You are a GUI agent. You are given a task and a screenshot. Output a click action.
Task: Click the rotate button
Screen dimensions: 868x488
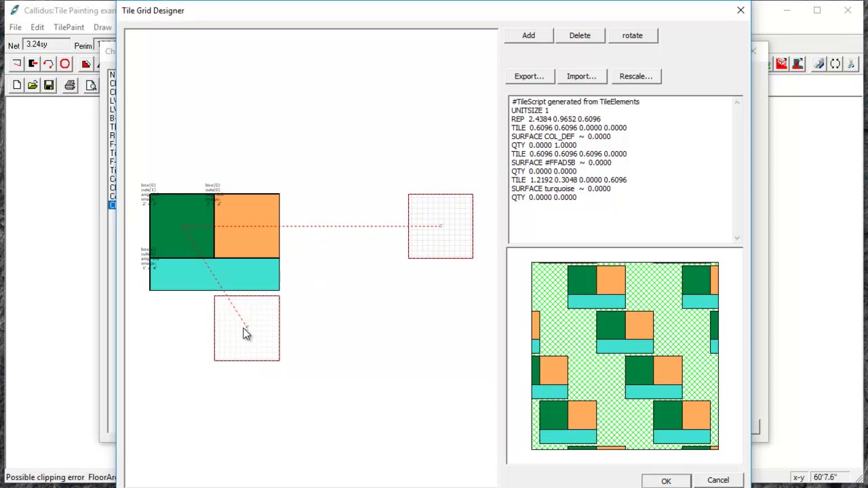coord(632,35)
